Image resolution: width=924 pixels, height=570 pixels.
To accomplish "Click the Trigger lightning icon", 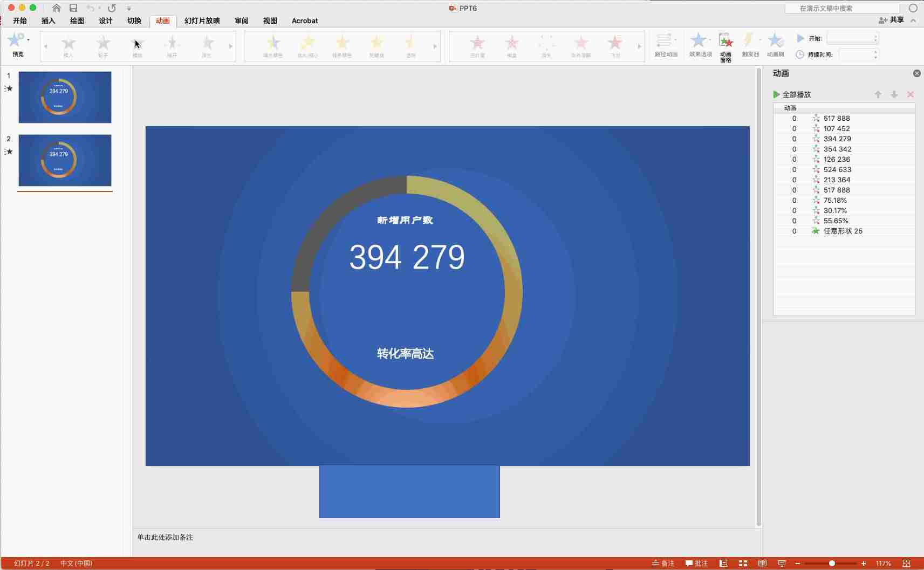I will 749,40.
